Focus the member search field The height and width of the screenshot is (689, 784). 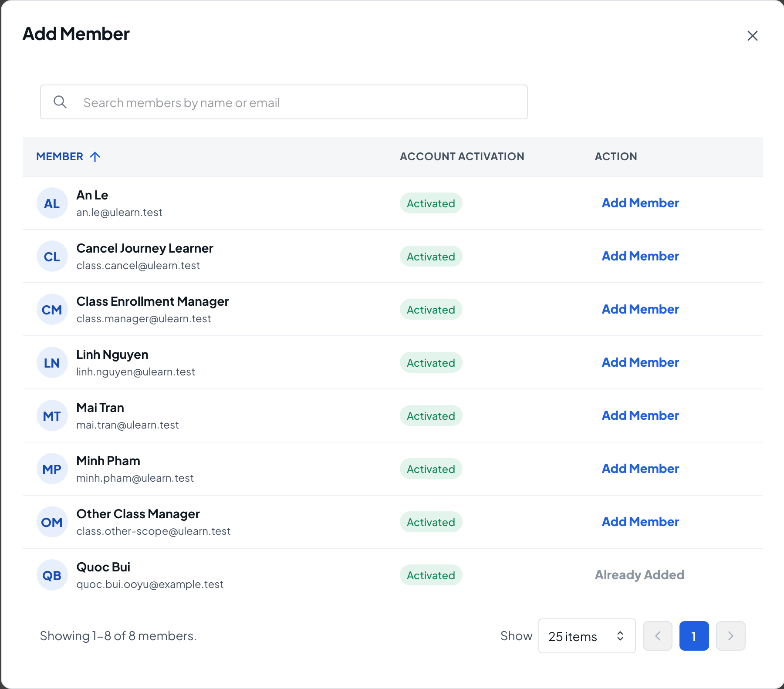point(284,102)
